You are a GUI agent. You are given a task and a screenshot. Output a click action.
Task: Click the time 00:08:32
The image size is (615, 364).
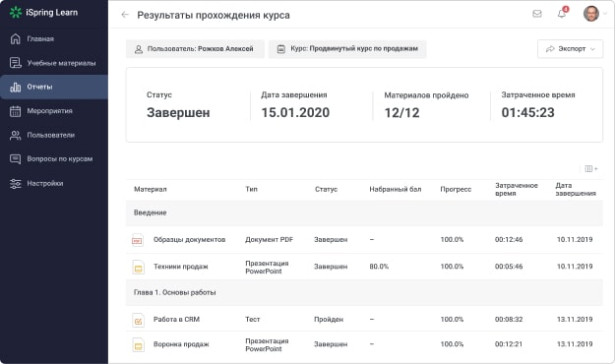coord(509,320)
